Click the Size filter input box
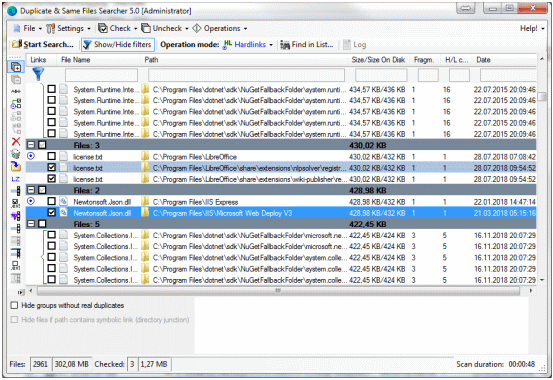This screenshot has width=553, height=380. (381, 75)
